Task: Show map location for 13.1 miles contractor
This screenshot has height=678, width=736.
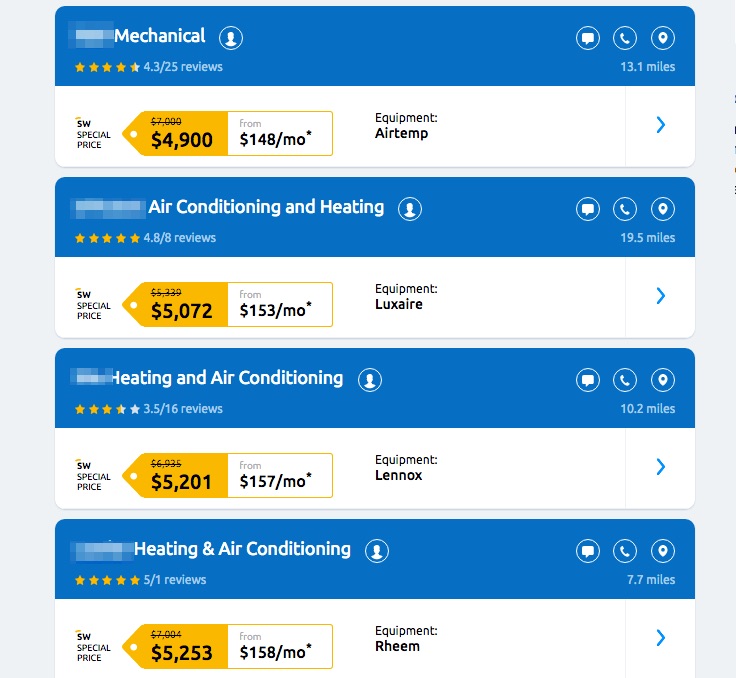Action: point(662,39)
